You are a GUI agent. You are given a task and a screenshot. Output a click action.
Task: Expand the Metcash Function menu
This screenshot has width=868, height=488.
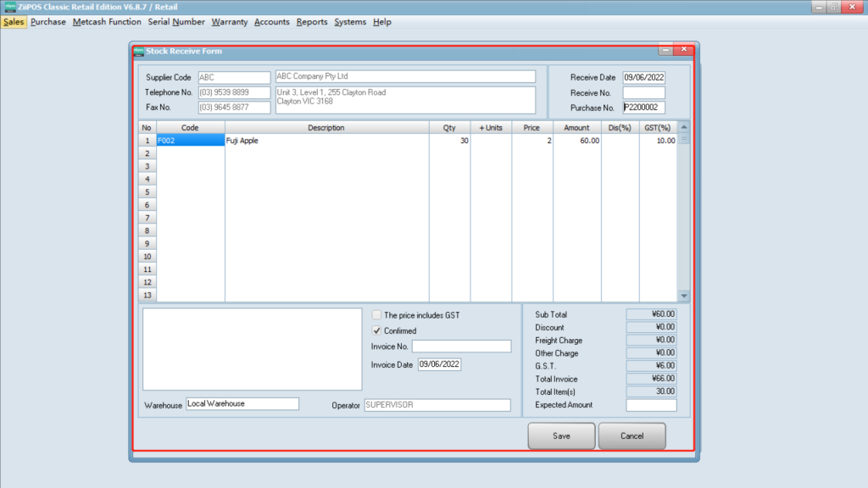coord(107,22)
